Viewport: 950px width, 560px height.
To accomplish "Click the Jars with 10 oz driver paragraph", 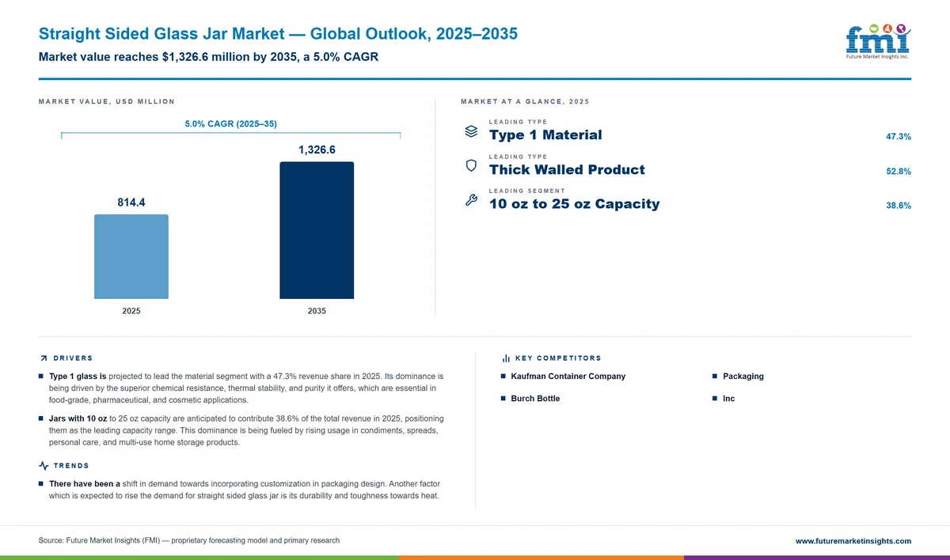I will pyautogui.click(x=246, y=430).
